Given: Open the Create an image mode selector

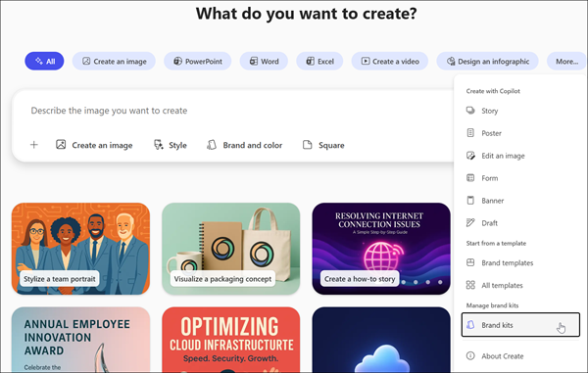Looking at the screenshot, I should pyautogui.click(x=94, y=145).
